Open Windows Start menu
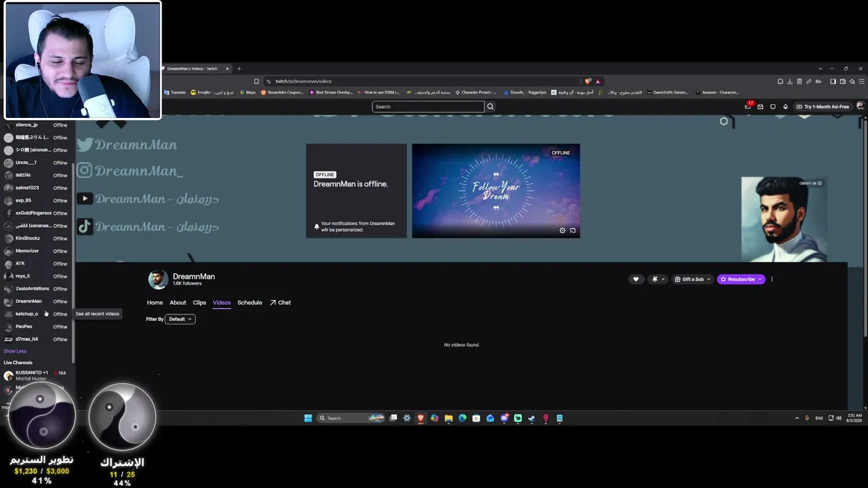Image resolution: width=868 pixels, height=488 pixels. pyautogui.click(x=308, y=418)
